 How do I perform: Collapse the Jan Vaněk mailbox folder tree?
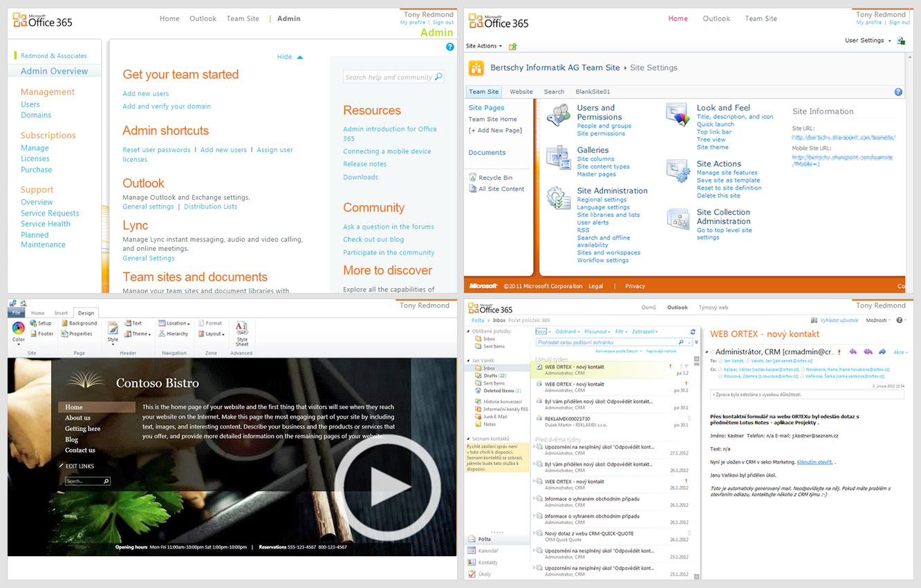click(x=468, y=361)
